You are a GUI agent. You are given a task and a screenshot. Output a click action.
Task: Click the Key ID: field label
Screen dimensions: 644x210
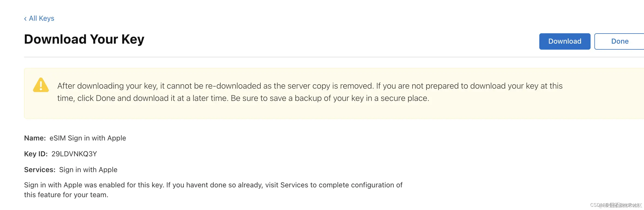point(36,154)
